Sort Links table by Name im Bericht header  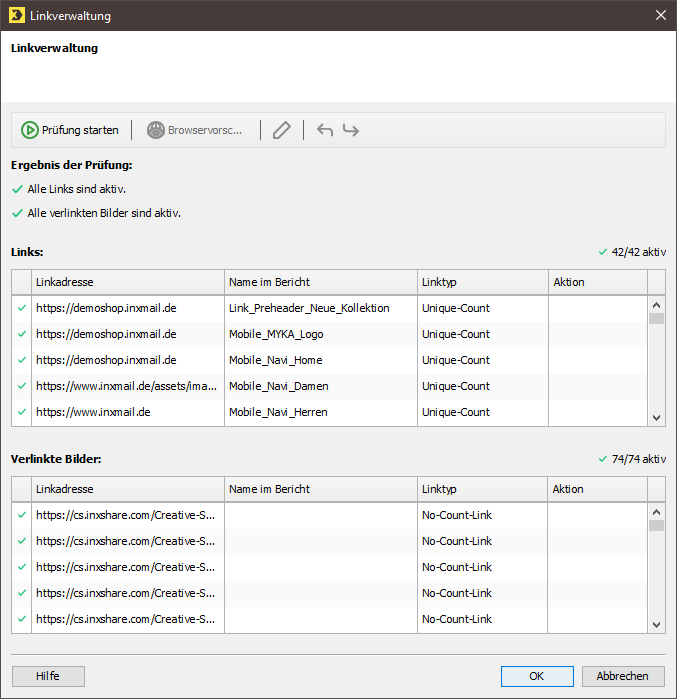click(321, 282)
